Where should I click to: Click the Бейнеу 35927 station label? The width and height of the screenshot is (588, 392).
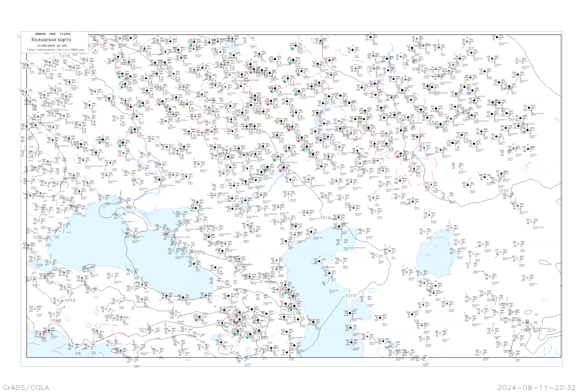[x=381, y=262]
